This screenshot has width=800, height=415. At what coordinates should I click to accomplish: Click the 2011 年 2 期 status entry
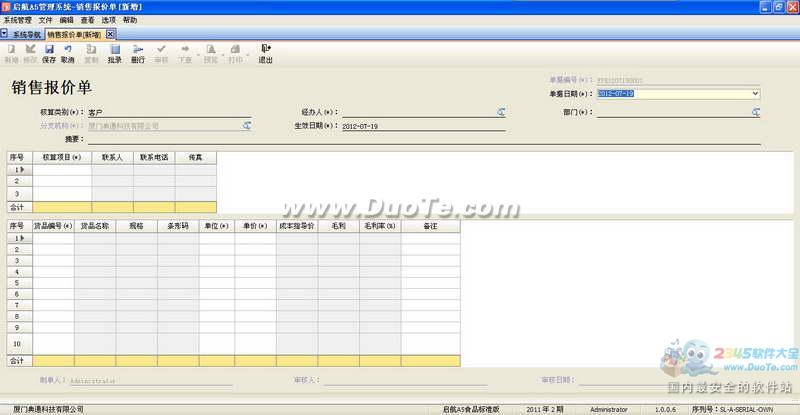click(544, 409)
